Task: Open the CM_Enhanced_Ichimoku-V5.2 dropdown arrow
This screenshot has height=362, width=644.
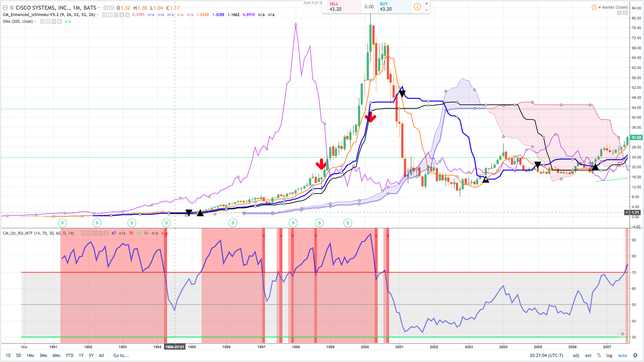Action: (x=98, y=15)
